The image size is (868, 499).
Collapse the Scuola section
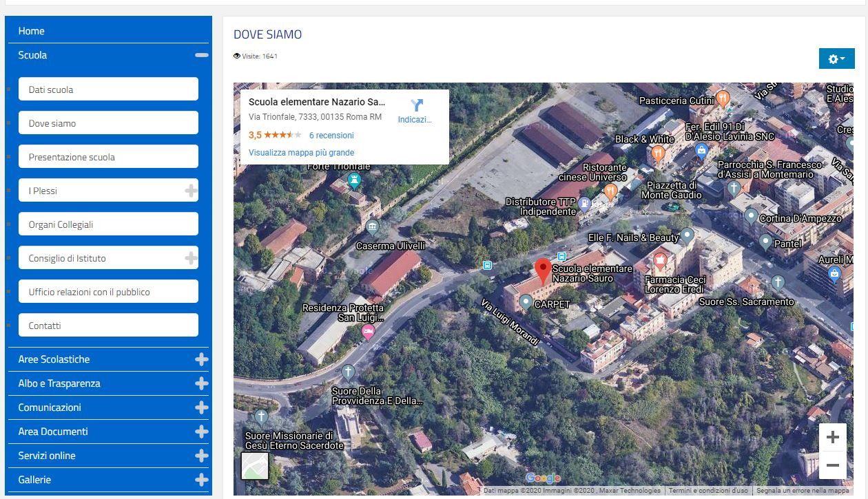(201, 55)
